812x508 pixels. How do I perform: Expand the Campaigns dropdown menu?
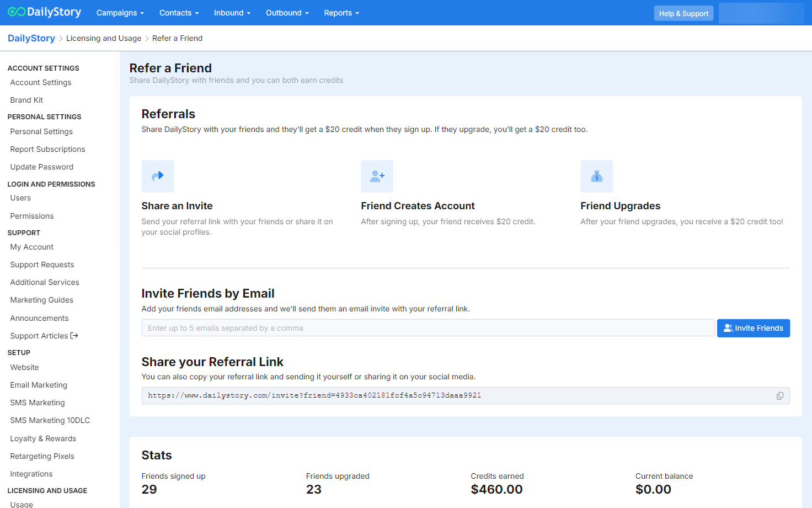[120, 13]
